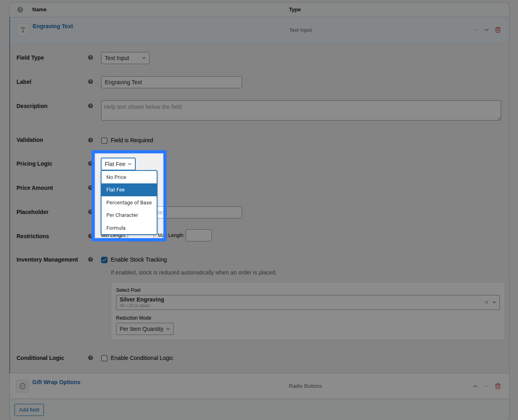Click into the Max Length input box
The width and height of the screenshot is (518, 420).
pyautogui.click(x=199, y=235)
